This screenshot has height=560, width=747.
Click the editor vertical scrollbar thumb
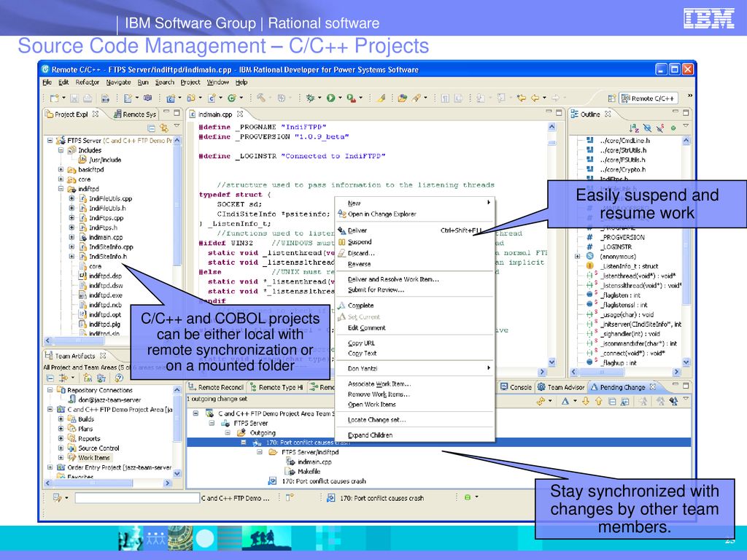coord(551,143)
